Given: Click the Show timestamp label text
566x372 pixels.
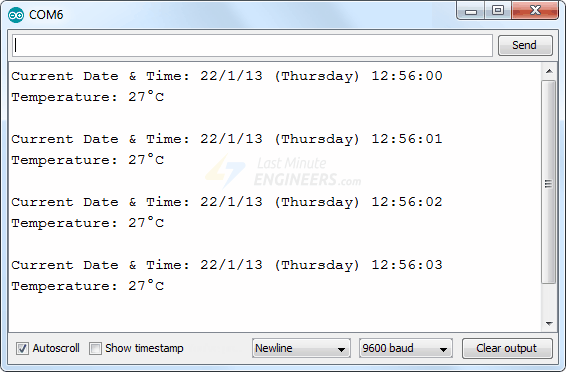Looking at the screenshot, I should (144, 348).
